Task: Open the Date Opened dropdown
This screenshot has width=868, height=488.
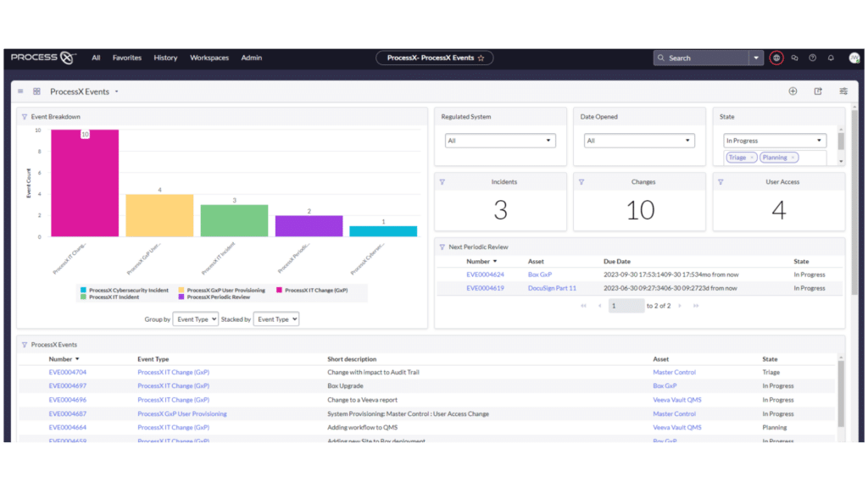Action: click(x=638, y=139)
